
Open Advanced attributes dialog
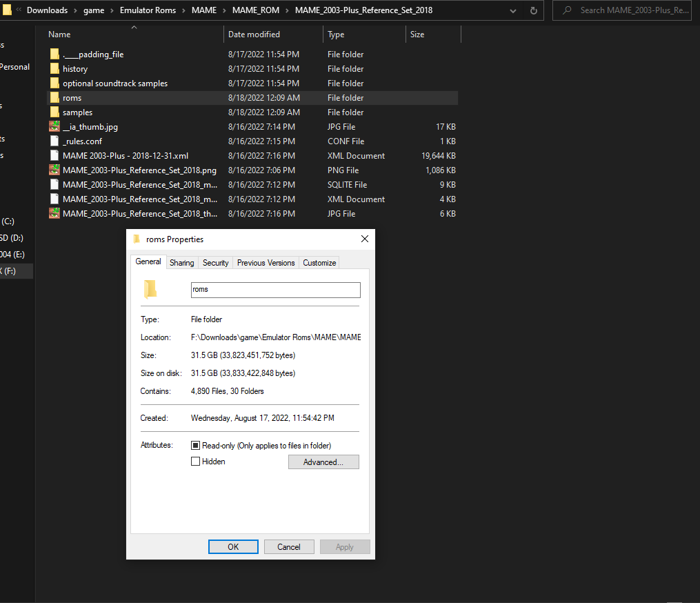coord(323,462)
